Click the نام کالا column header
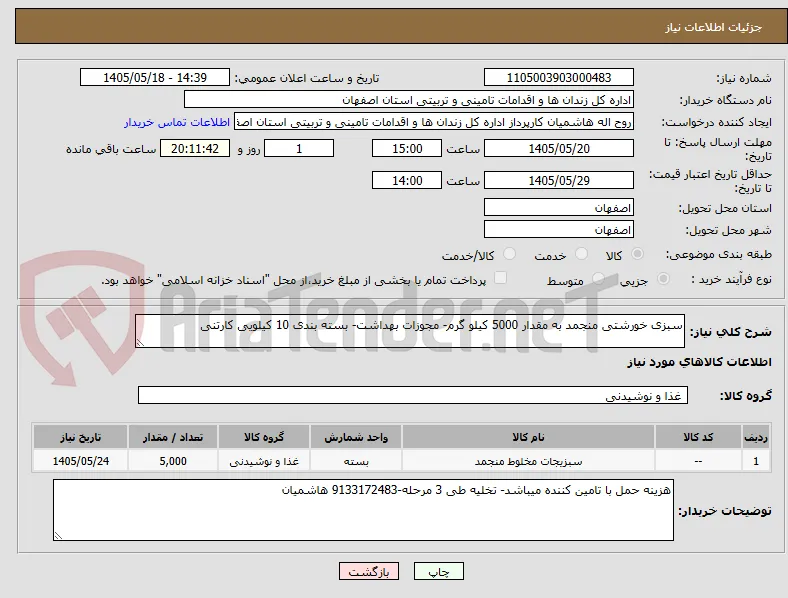 [528, 437]
